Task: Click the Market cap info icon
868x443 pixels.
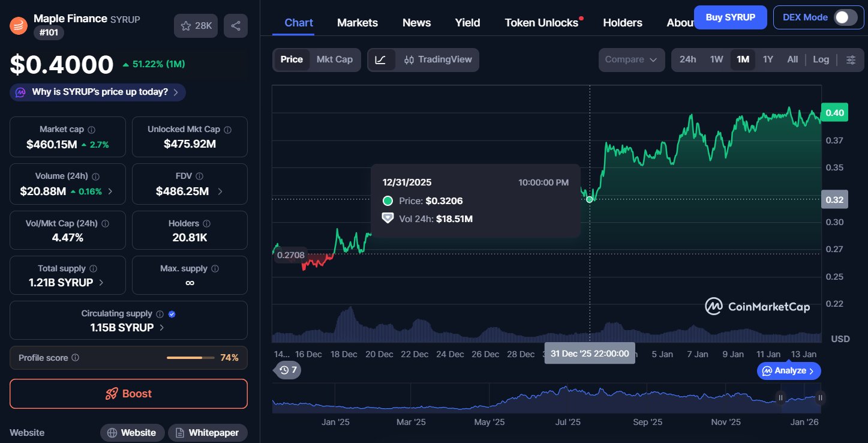Action: click(x=91, y=130)
